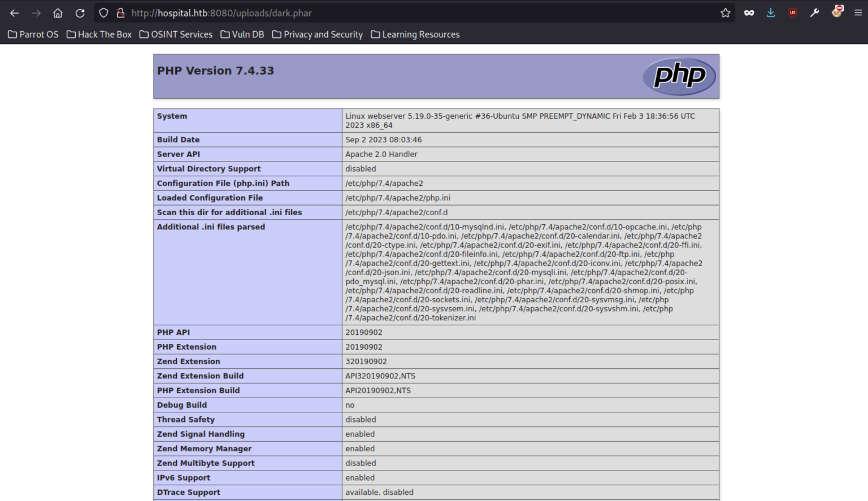
Task: Select the Apache 2.0 Handler value
Action: coord(381,154)
